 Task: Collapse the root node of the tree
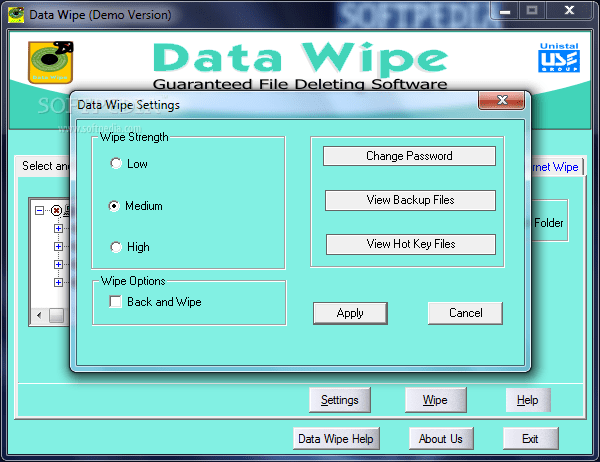[x=39, y=210]
